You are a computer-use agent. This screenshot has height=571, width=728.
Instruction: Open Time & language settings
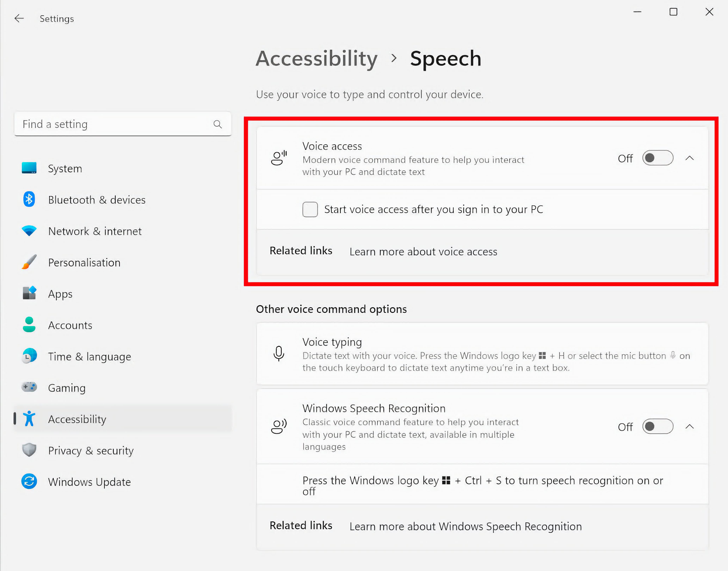(x=89, y=357)
